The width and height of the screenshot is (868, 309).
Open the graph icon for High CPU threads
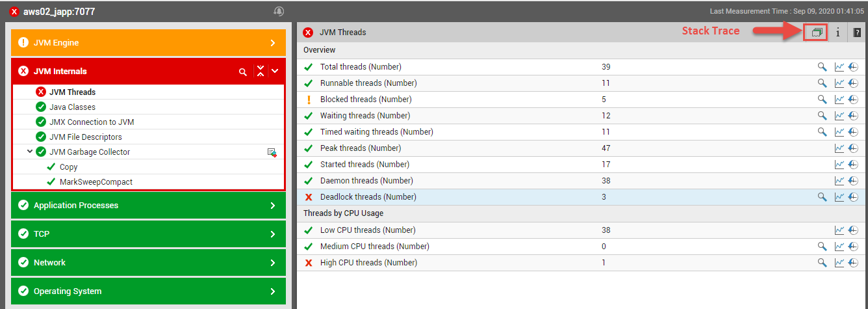pyautogui.click(x=839, y=263)
